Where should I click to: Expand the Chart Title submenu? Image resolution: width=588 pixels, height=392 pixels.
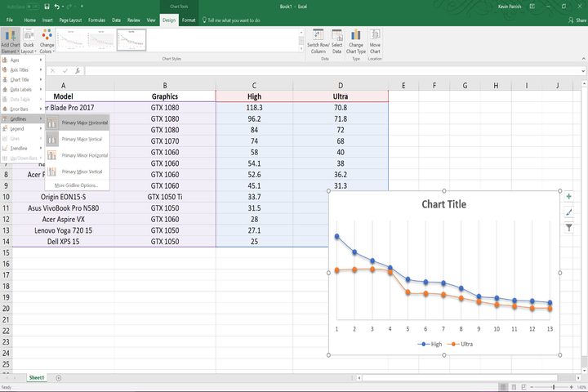click(x=23, y=79)
